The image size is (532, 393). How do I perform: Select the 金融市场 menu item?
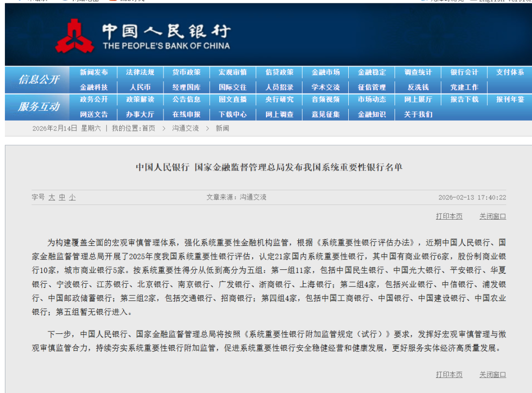point(325,72)
